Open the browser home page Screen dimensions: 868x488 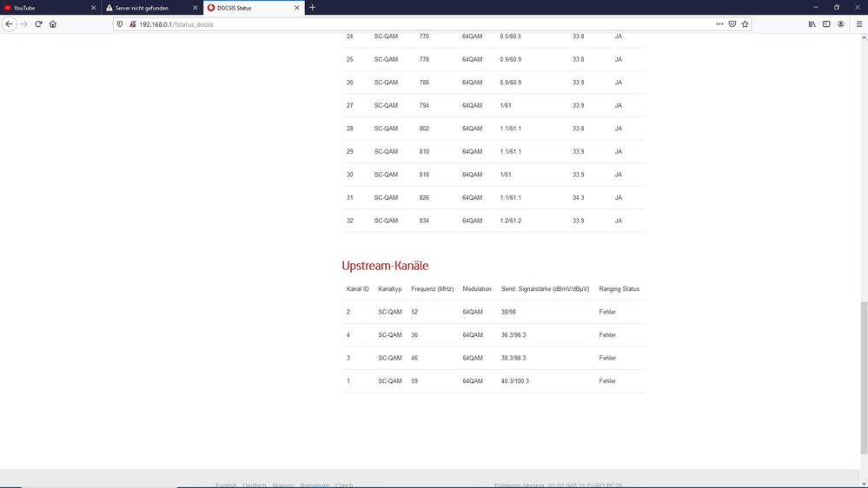click(53, 24)
